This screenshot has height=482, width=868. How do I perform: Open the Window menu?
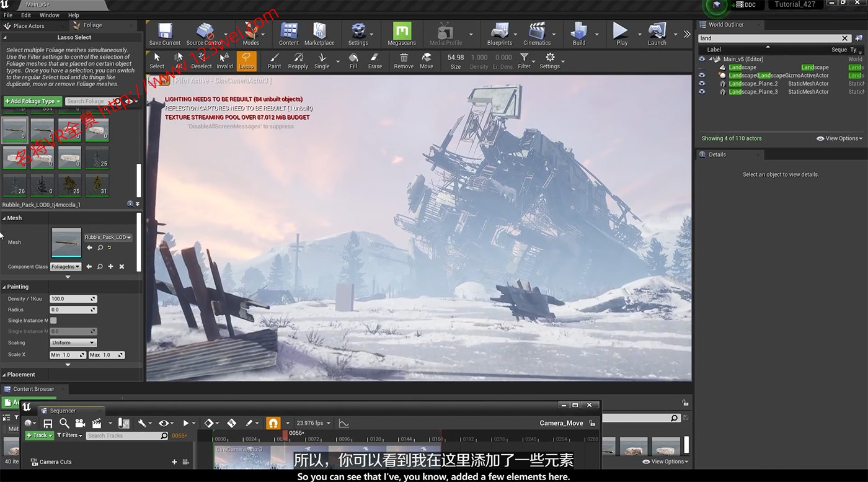pos(50,15)
